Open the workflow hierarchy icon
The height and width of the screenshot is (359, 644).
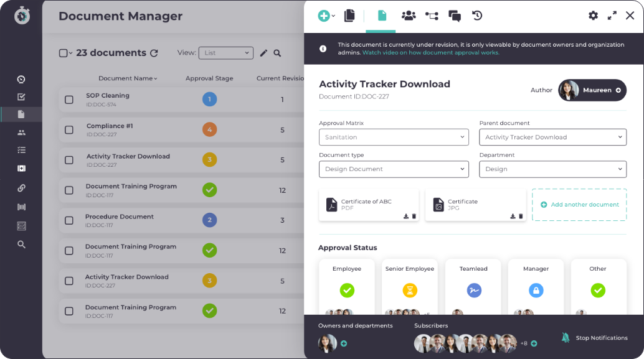point(432,16)
